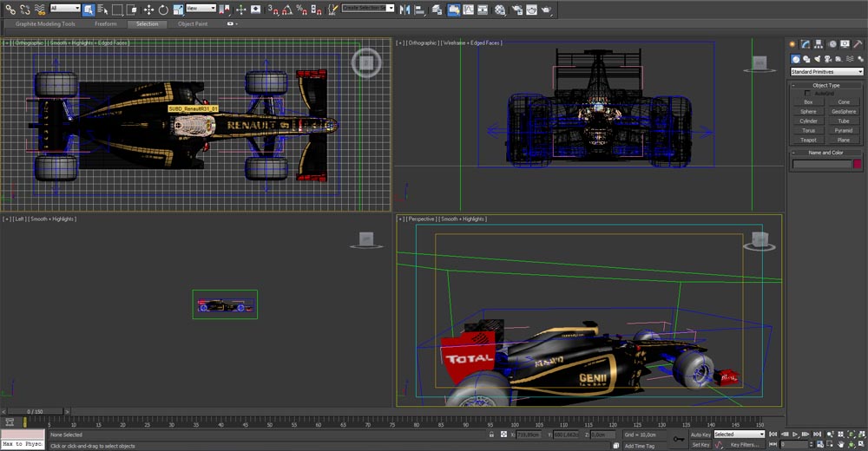Enable the AutoGrid checkbox
Image resolution: width=868 pixels, height=451 pixels.
[807, 94]
